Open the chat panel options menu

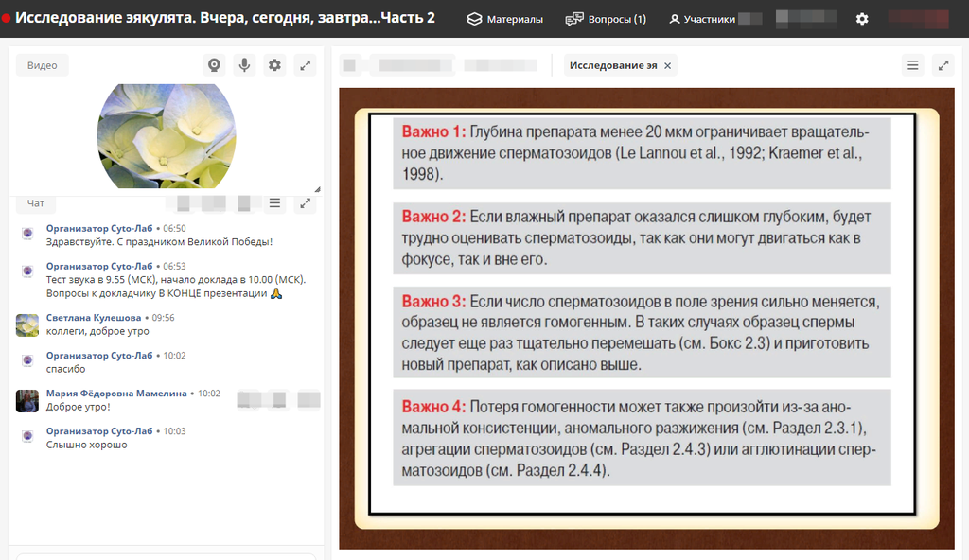[274, 203]
